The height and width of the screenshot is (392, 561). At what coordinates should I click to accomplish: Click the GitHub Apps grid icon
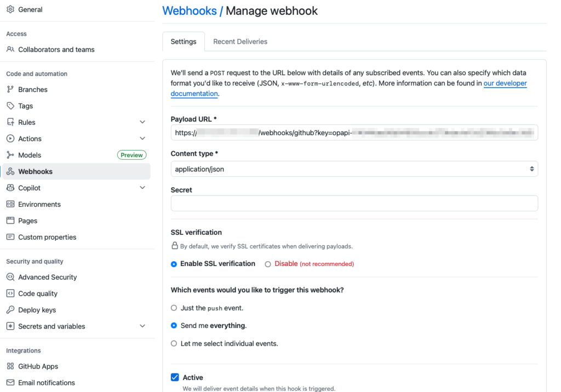tap(10, 366)
